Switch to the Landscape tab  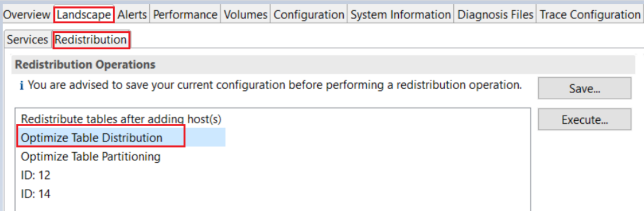(84, 15)
